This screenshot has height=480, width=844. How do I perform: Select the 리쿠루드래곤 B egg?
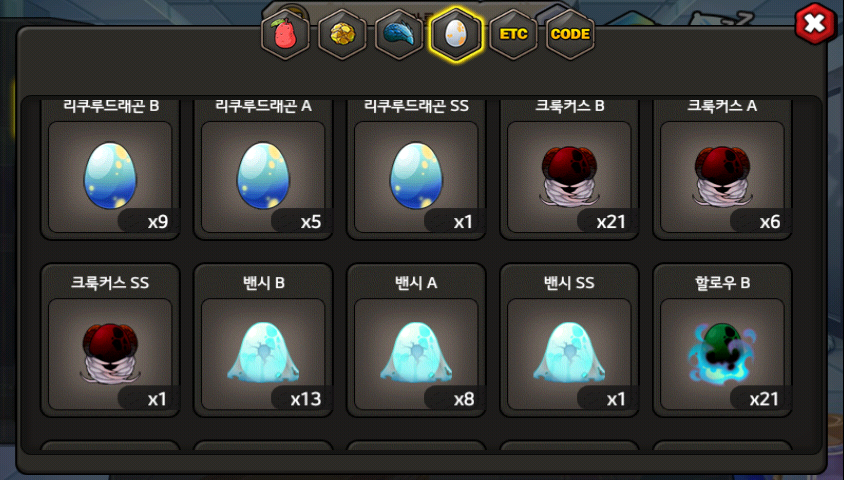point(110,177)
